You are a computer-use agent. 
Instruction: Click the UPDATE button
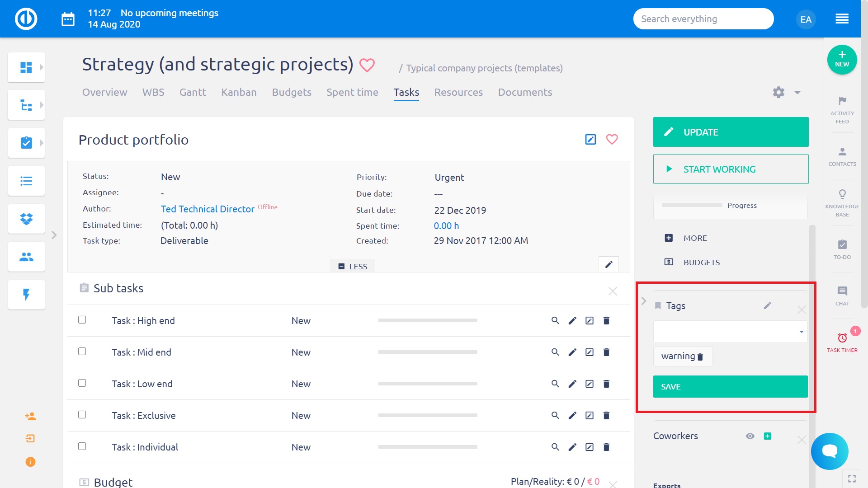(x=731, y=132)
